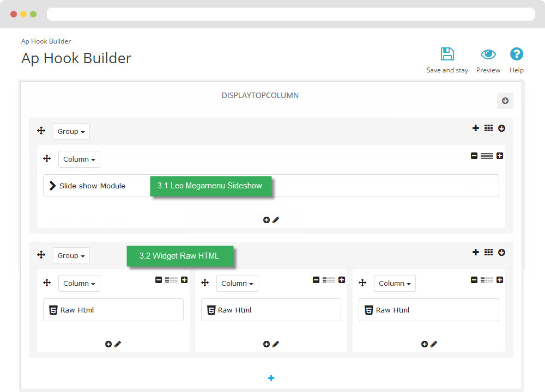Increase width of the middle Raw Html column
545x392 pixels.
342,280
